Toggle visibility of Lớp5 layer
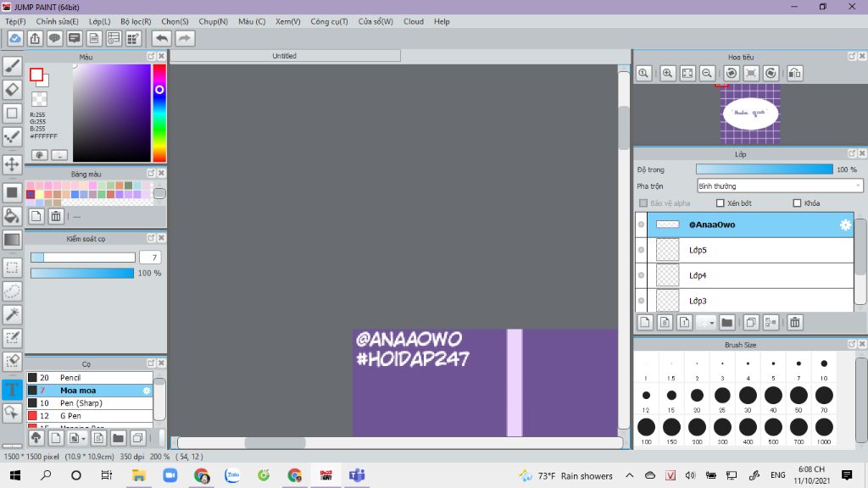Viewport: 868px width, 488px height. pos(641,250)
